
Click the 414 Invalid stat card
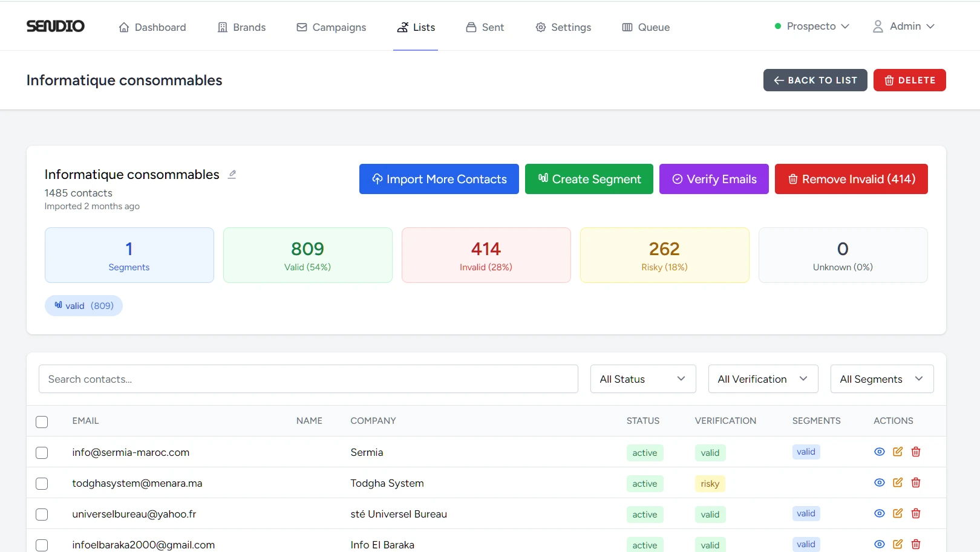click(x=486, y=255)
